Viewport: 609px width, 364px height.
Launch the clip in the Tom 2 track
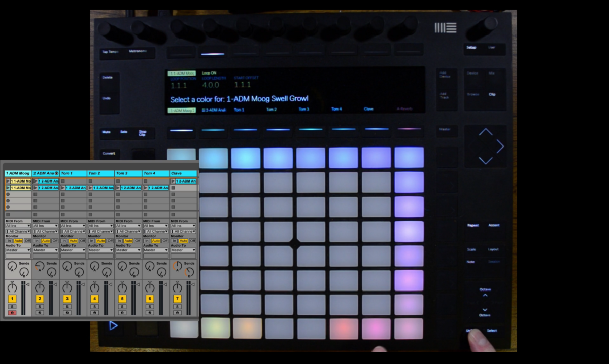tap(90, 188)
